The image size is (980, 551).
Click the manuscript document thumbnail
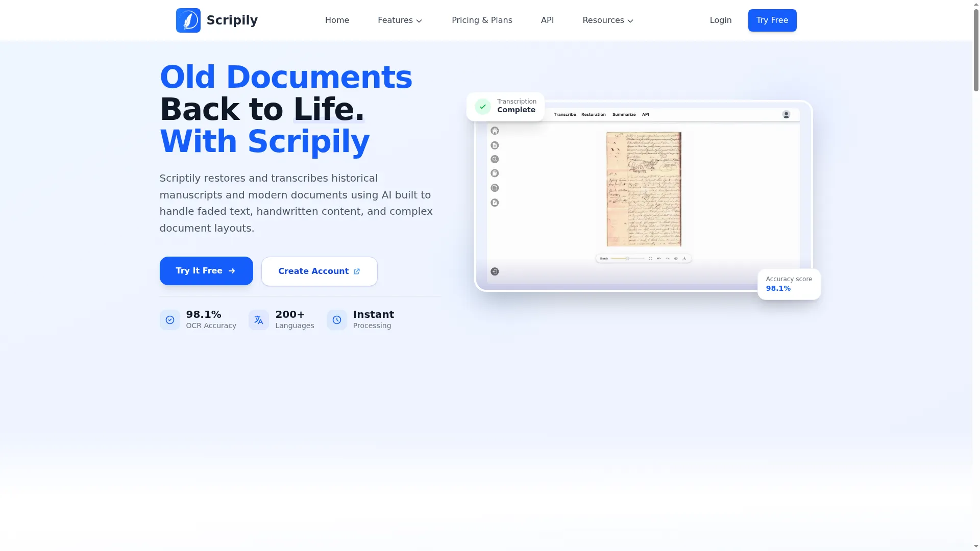pyautogui.click(x=644, y=189)
